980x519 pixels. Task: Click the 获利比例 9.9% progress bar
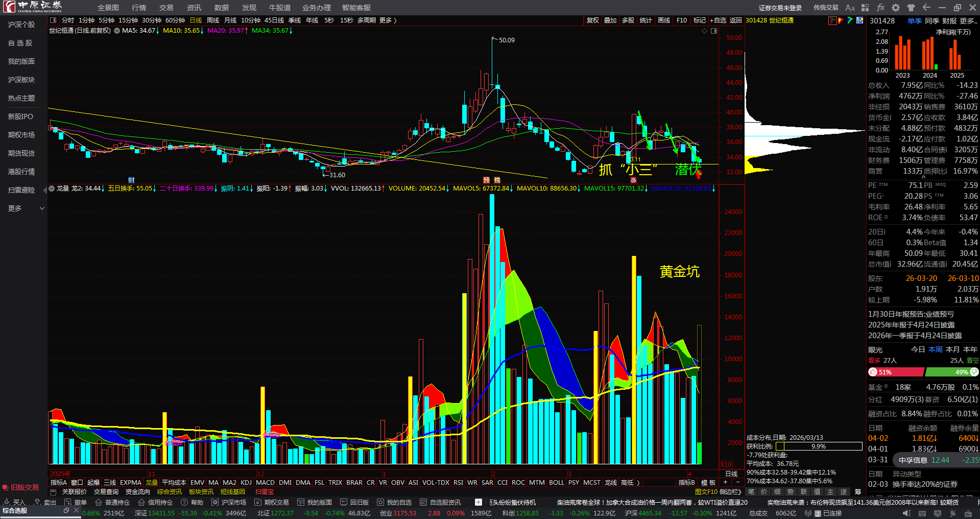(819, 446)
